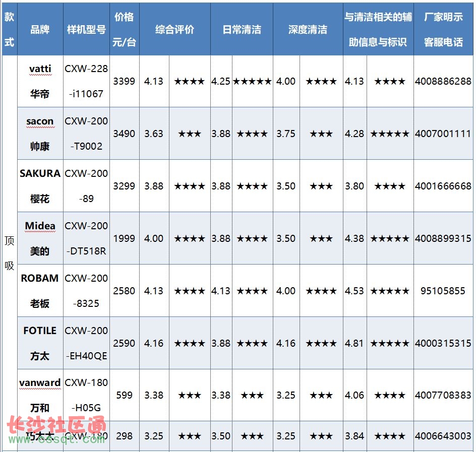476x452 pixels.
Task: Click the vanward 万和 brand cell
Action: (x=40, y=395)
